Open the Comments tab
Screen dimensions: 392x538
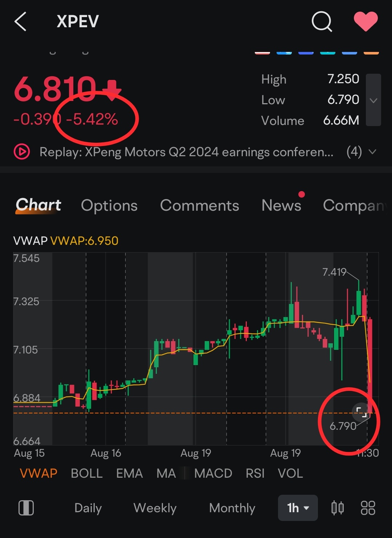[200, 206]
